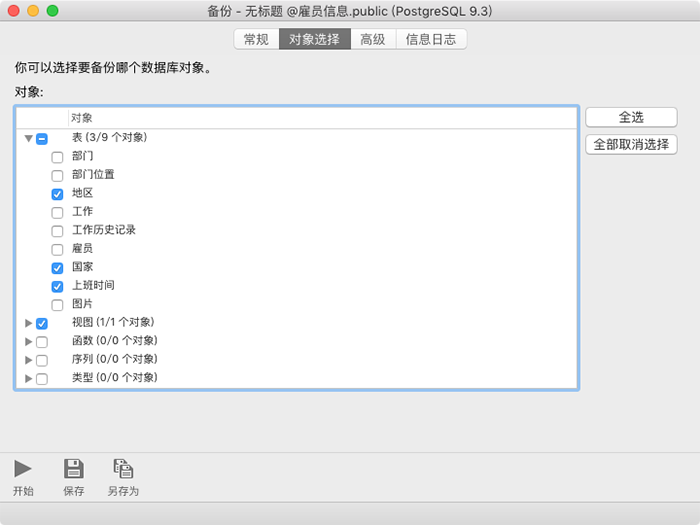The width and height of the screenshot is (700, 525).
Task: Uncheck the 地区 table checkbox
Action: click(x=57, y=194)
